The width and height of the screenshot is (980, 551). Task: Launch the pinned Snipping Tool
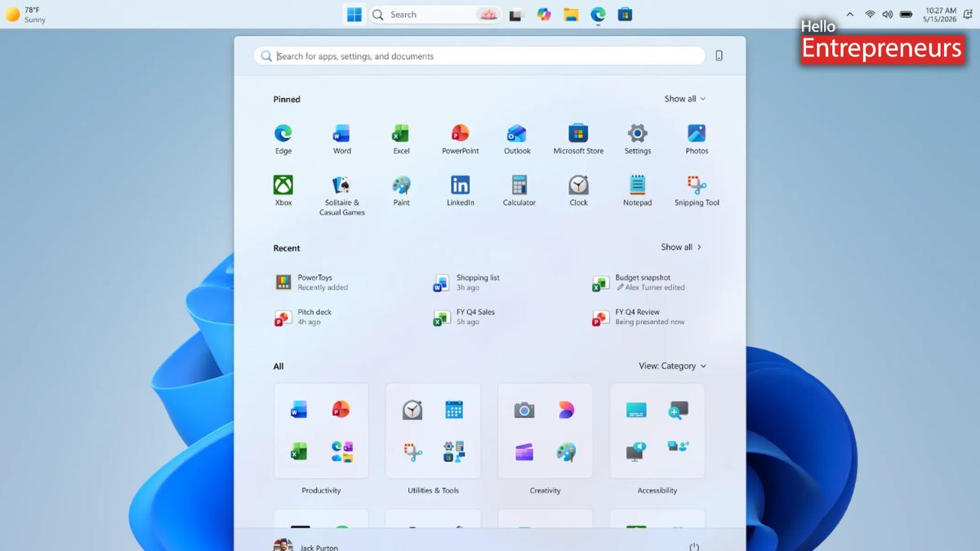(697, 190)
